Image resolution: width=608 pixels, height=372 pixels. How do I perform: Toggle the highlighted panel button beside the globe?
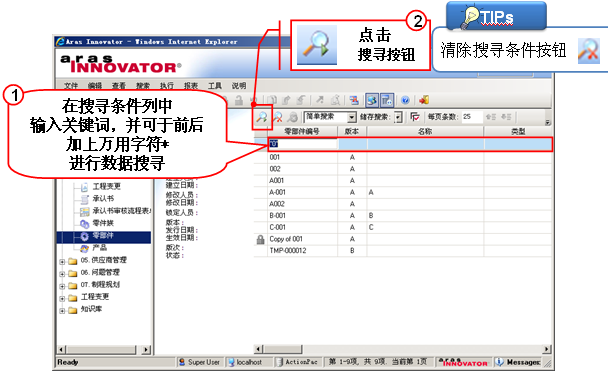[x=387, y=100]
